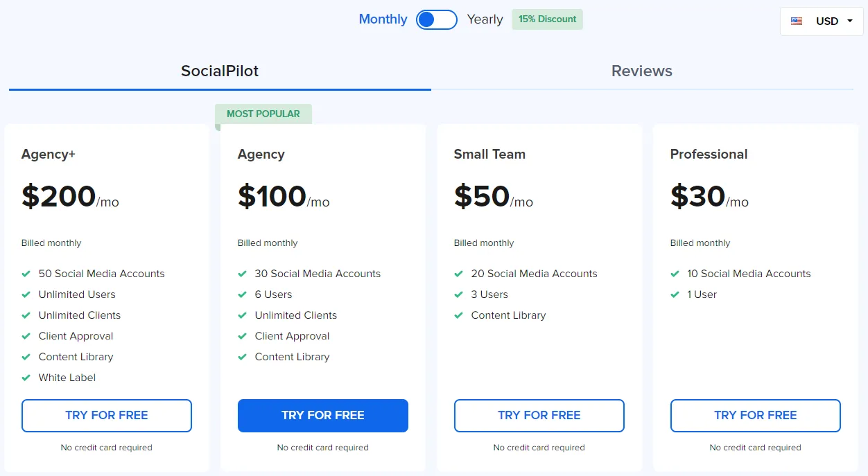This screenshot has height=476, width=868.
Task: Click checkmark next to 10 Social Media Accounts
Action: (675, 274)
